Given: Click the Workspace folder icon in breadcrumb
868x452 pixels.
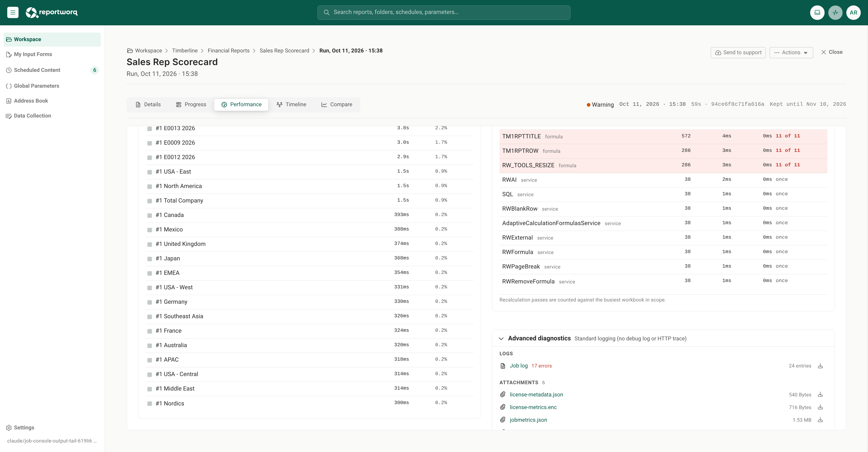Looking at the screenshot, I should coord(130,51).
